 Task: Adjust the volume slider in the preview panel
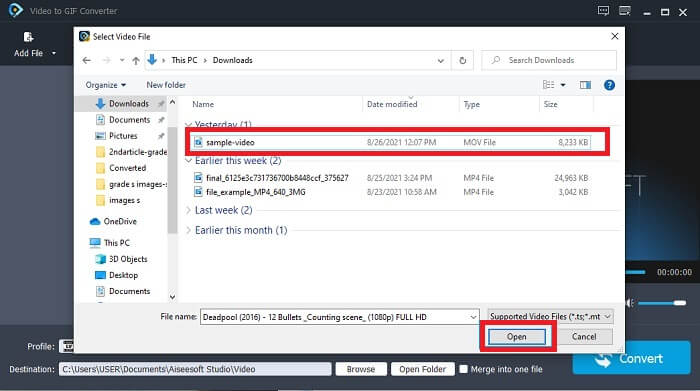[x=662, y=303]
